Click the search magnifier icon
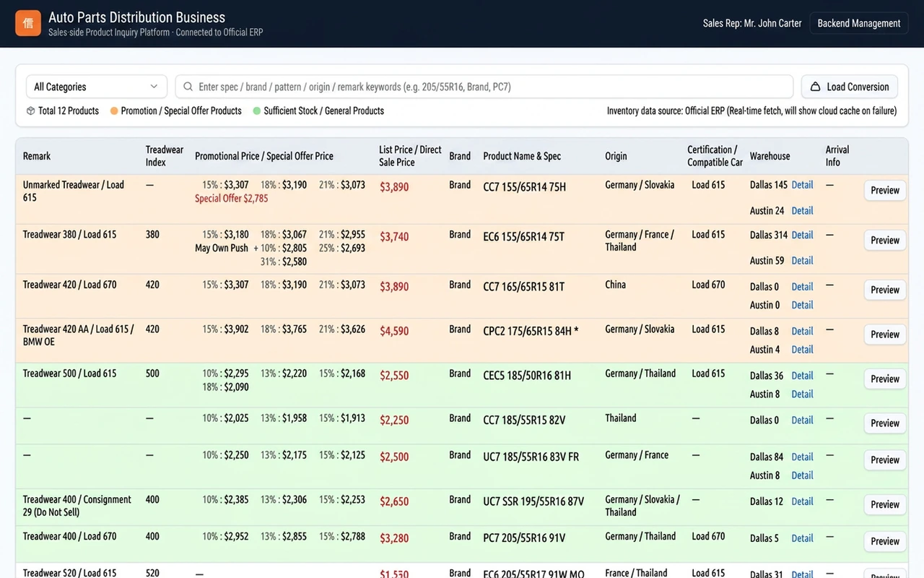Image resolution: width=924 pixels, height=578 pixels. (x=188, y=87)
